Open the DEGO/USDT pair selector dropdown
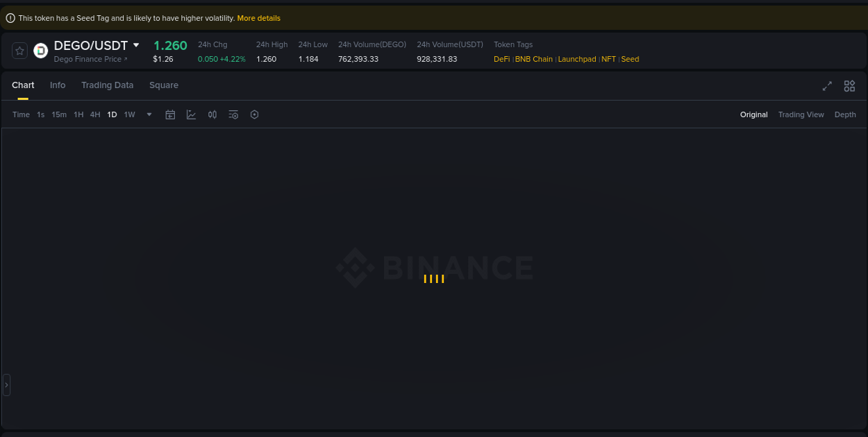 [x=136, y=44]
